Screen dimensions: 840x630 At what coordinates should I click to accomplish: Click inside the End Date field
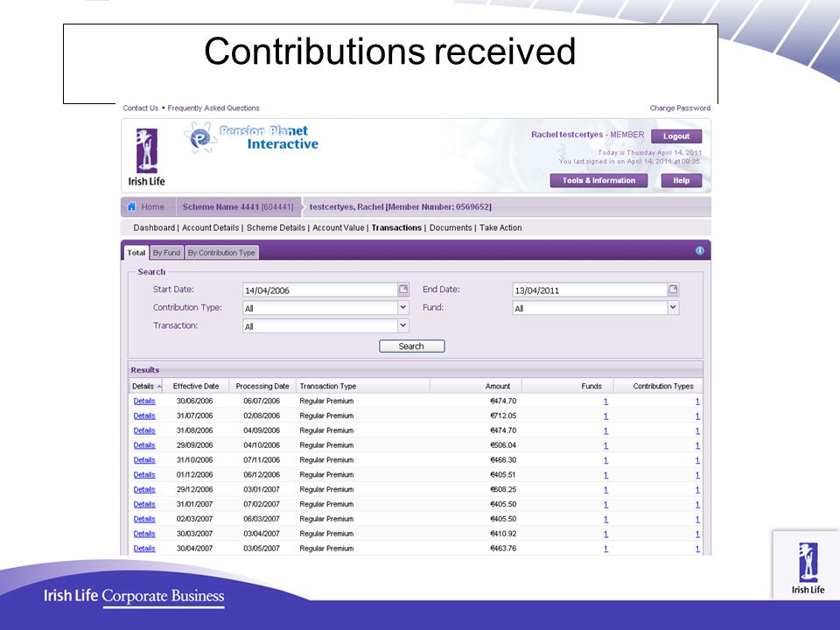pyautogui.click(x=590, y=290)
